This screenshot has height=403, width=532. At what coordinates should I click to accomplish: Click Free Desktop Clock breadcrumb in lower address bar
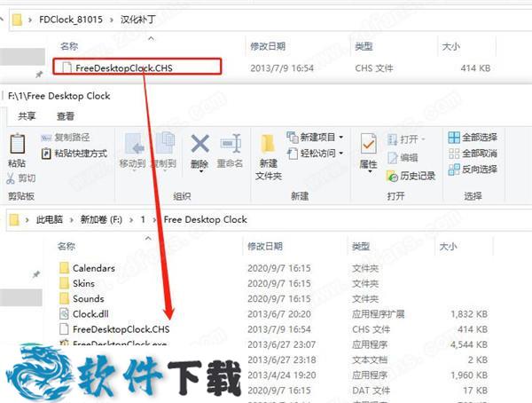point(206,219)
